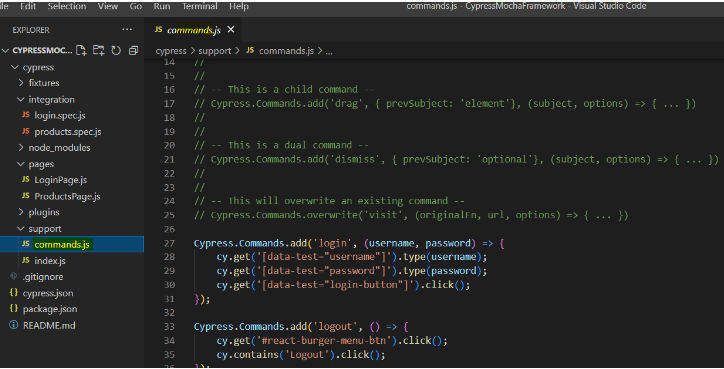The width and height of the screenshot is (724, 369).
Task: Open LoginPage.js file
Action: point(60,180)
